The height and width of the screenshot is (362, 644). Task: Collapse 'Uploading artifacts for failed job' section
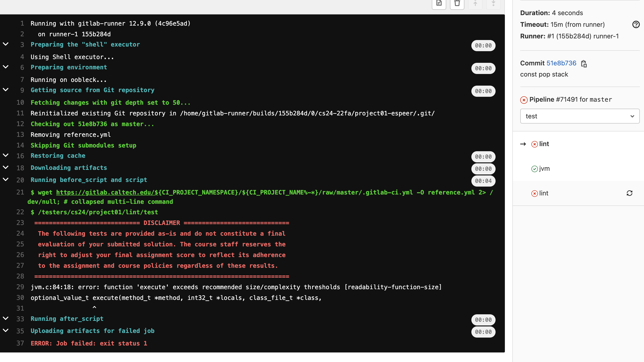(6, 331)
